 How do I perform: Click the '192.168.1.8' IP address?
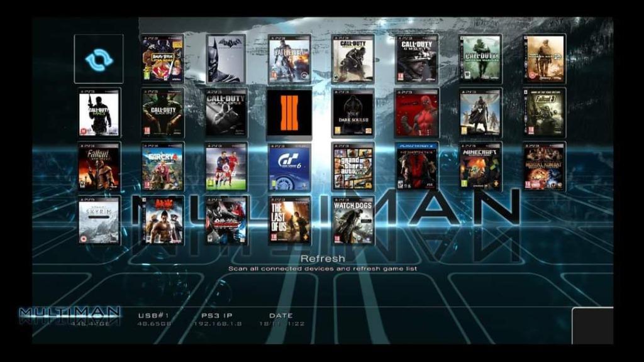[x=217, y=324]
